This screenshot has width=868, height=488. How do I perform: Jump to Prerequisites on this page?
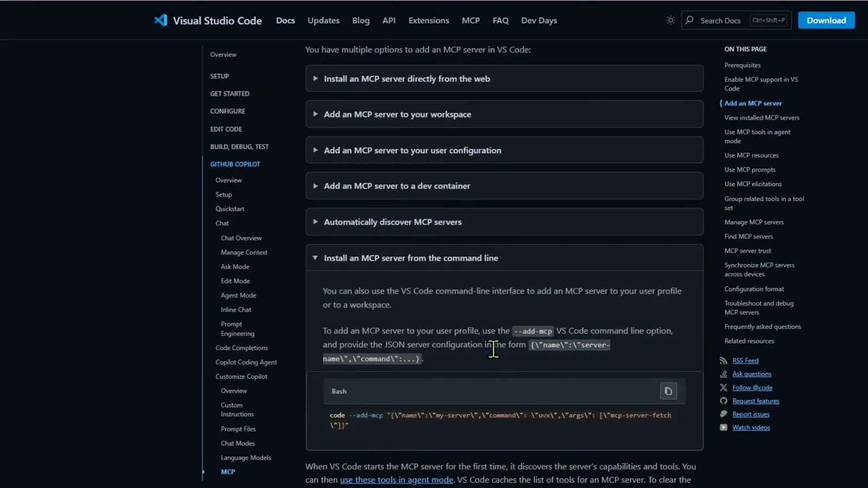[742, 65]
